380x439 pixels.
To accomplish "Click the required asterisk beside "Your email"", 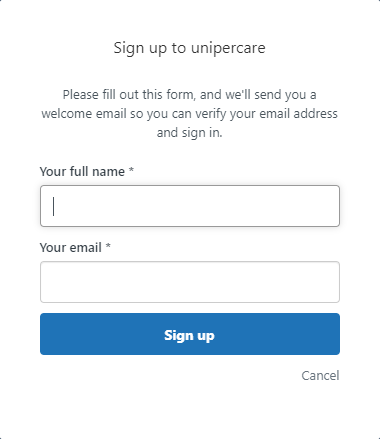I will pos(108,246).
